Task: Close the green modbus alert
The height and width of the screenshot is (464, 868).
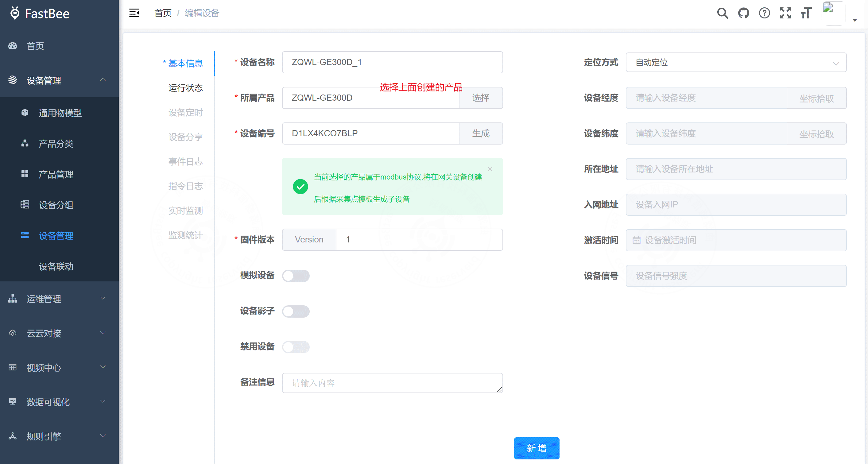Action: [490, 169]
